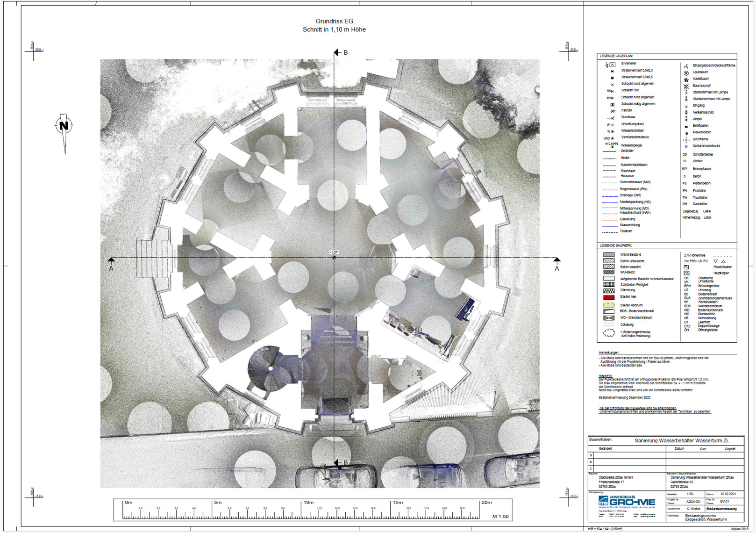Click the Änderungshinweise cloud symbol
756x533 pixels.
(x=609, y=333)
